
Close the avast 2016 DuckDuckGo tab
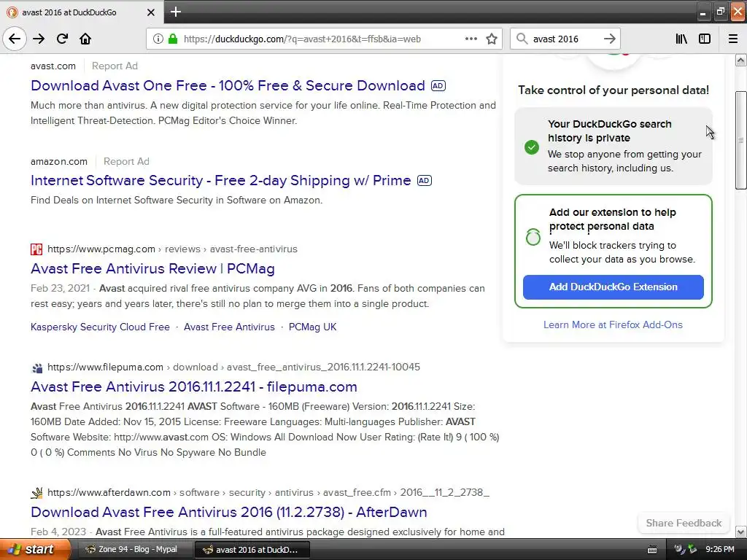[x=150, y=12]
